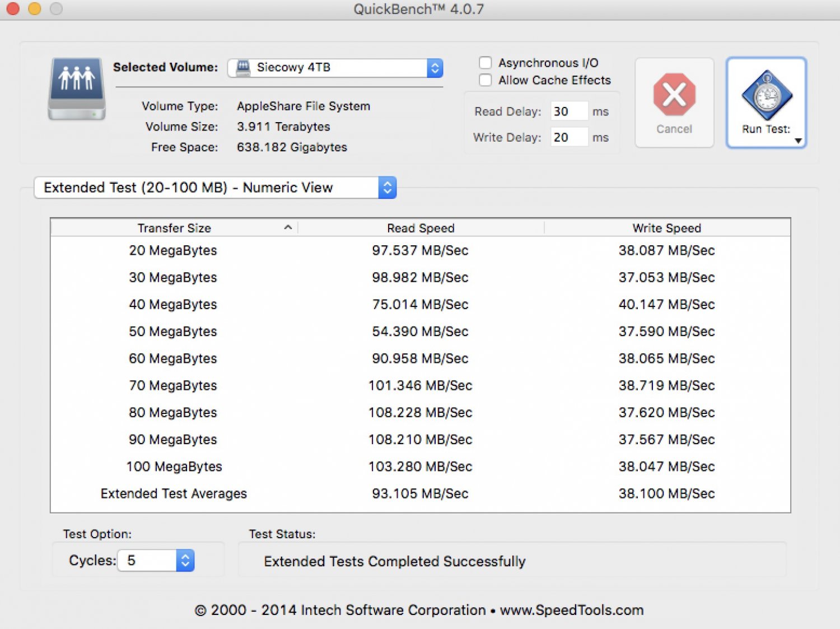This screenshot has width=840, height=629.
Task: Click the network volume drive icon
Action: (x=77, y=88)
